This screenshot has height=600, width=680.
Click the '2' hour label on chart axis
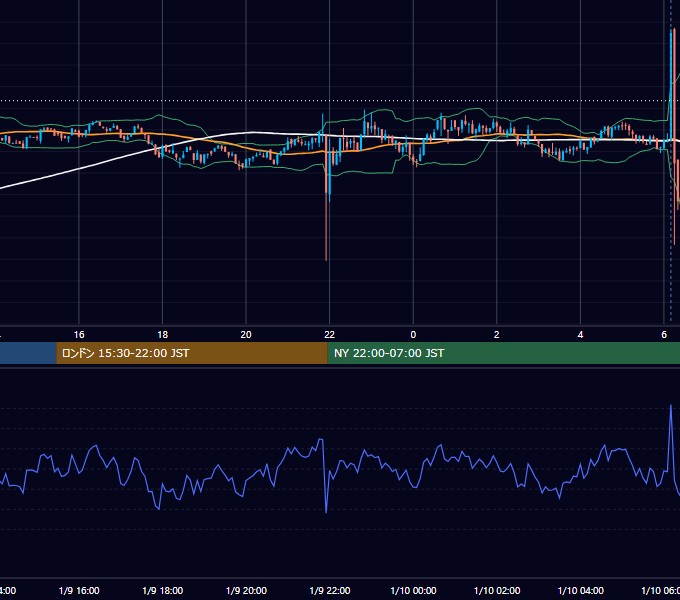coord(497,335)
